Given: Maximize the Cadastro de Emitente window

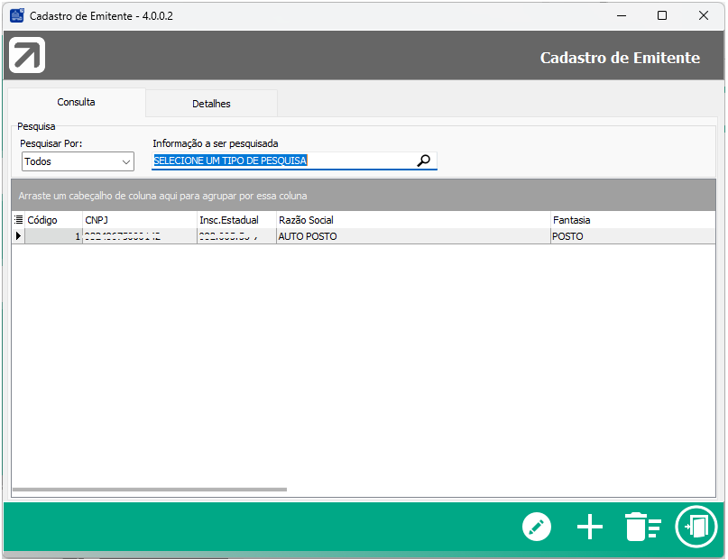Looking at the screenshot, I should click(662, 15).
